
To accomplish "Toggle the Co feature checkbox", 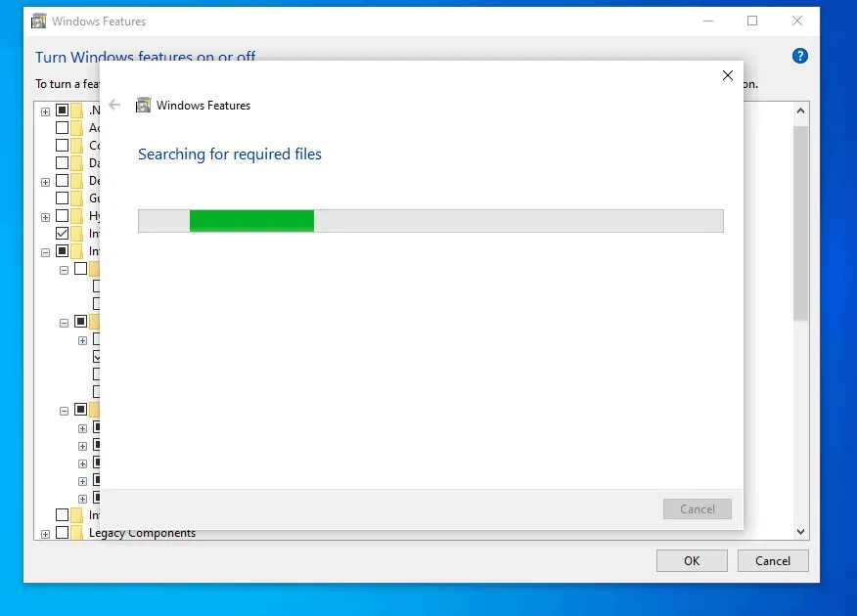I will pyautogui.click(x=63, y=146).
